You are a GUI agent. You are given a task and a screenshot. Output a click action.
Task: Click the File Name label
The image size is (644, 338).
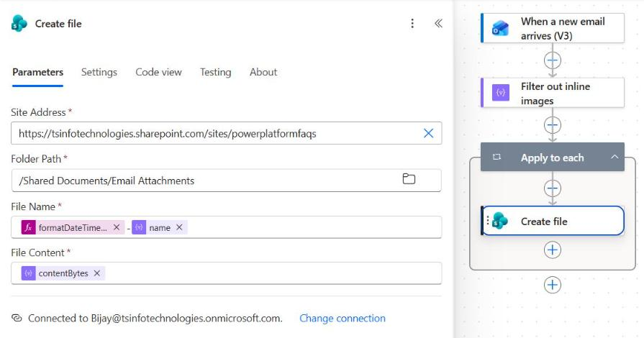click(33, 206)
